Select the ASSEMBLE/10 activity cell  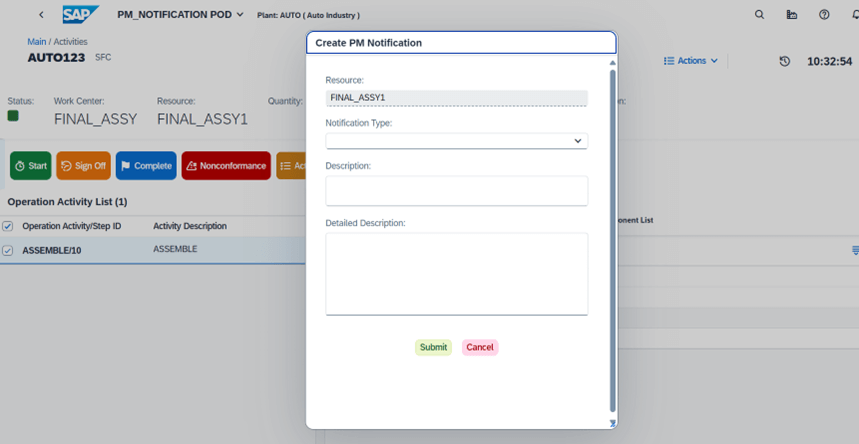pyautogui.click(x=51, y=251)
